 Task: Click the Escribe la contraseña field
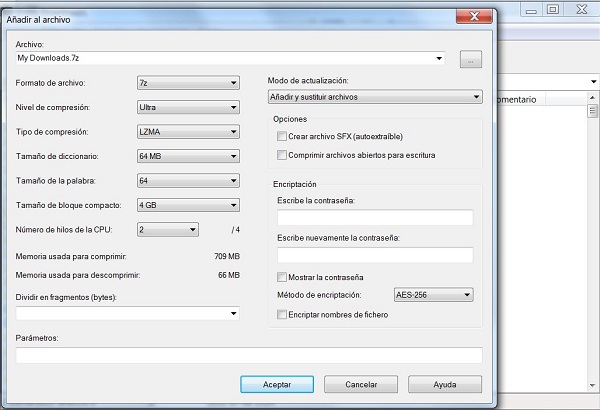click(x=374, y=218)
